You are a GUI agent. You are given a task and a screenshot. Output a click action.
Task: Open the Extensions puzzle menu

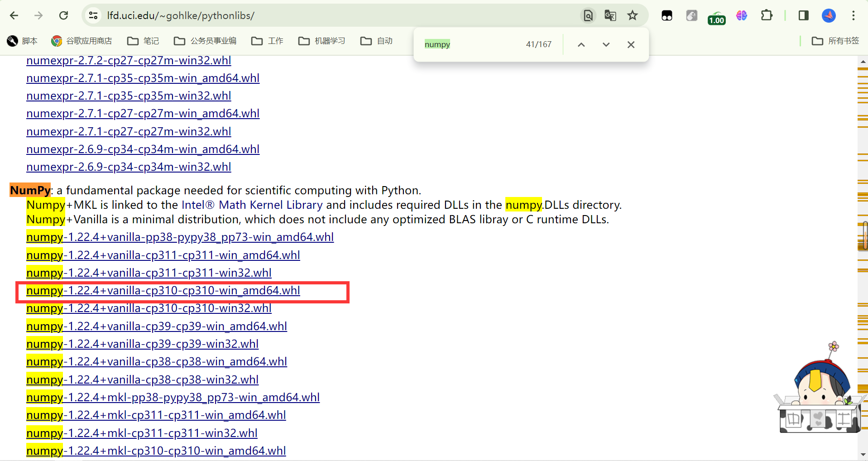point(767,16)
